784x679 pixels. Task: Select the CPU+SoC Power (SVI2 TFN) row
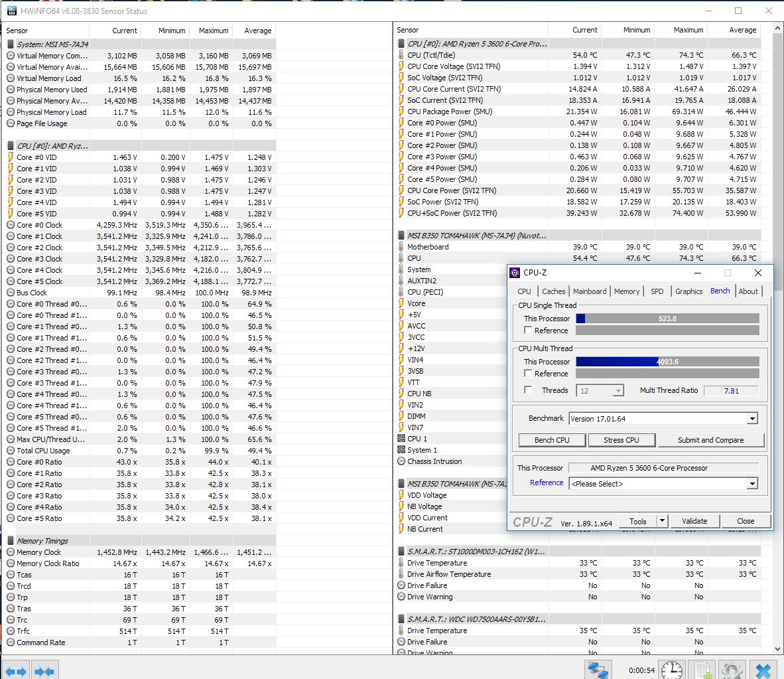click(578, 213)
